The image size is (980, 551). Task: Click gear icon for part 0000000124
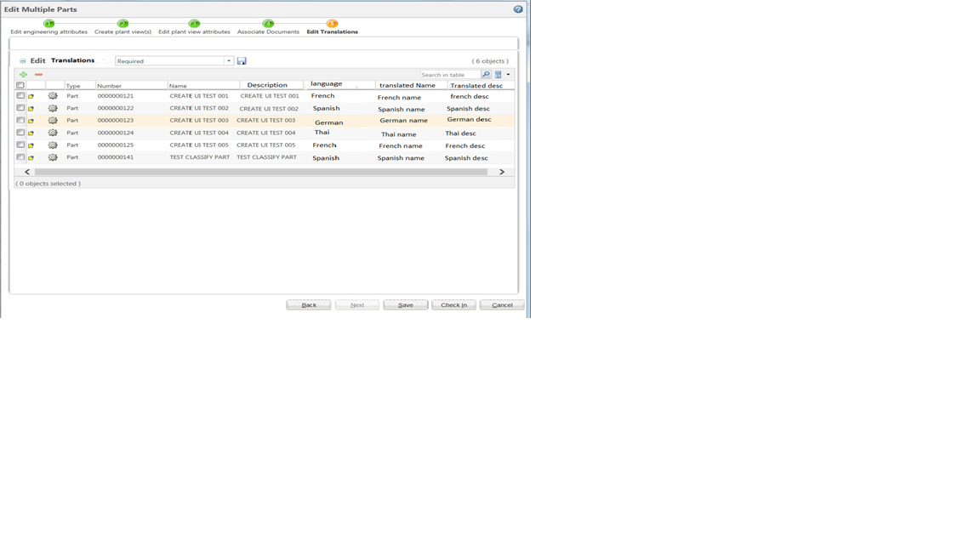53,133
